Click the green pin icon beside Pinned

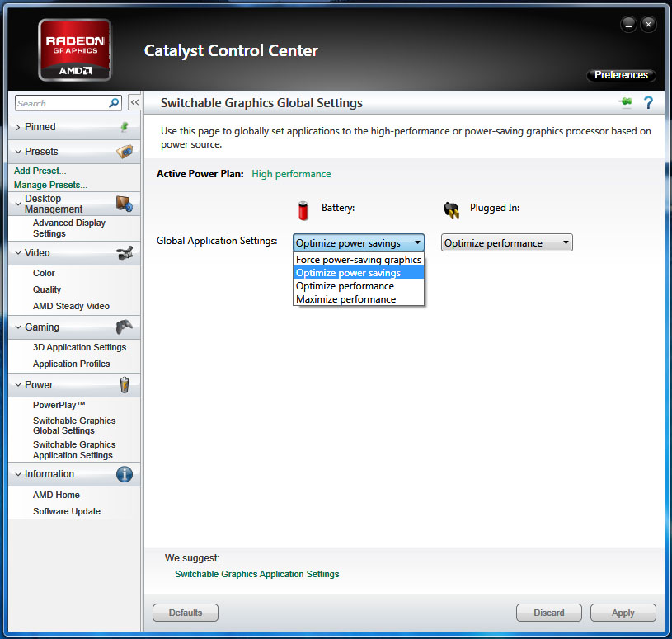point(125,127)
